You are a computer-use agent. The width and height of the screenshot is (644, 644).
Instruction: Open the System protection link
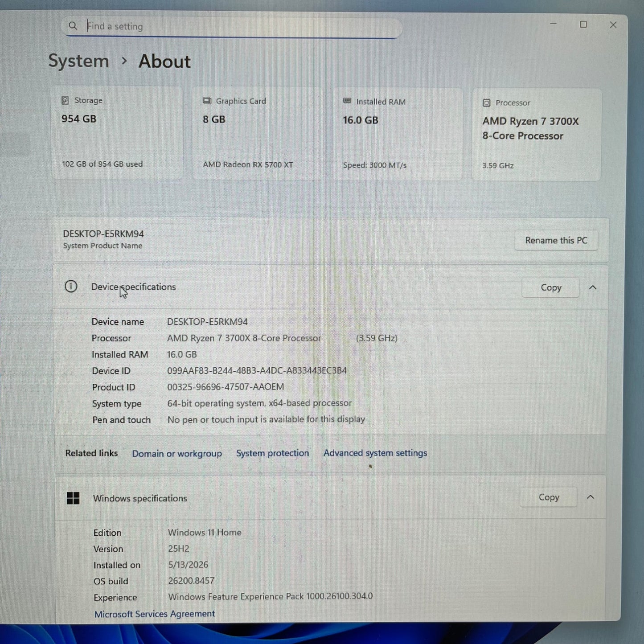click(x=272, y=453)
